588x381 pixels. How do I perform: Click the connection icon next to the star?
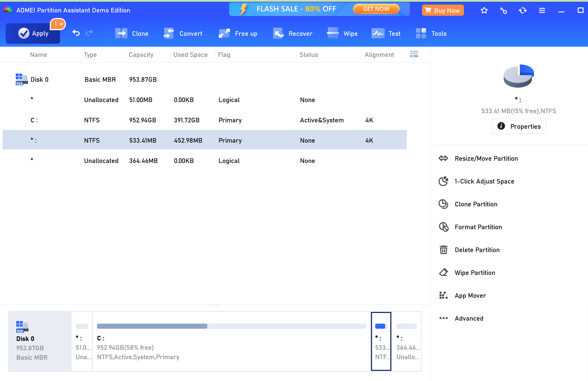tap(503, 10)
